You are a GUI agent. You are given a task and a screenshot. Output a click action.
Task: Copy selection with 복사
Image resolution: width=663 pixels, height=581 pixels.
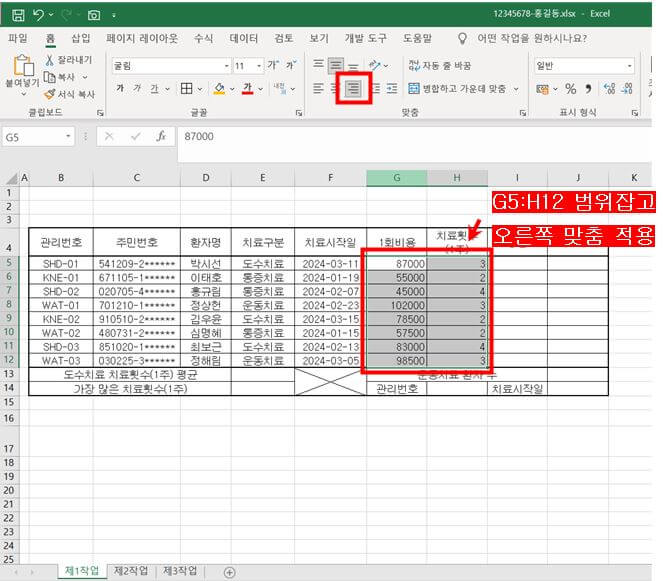tap(60, 77)
